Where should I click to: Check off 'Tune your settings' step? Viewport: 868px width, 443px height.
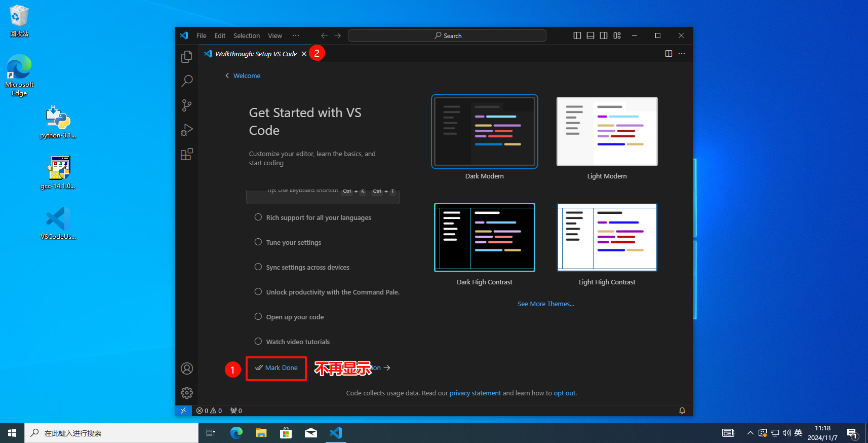[258, 242]
